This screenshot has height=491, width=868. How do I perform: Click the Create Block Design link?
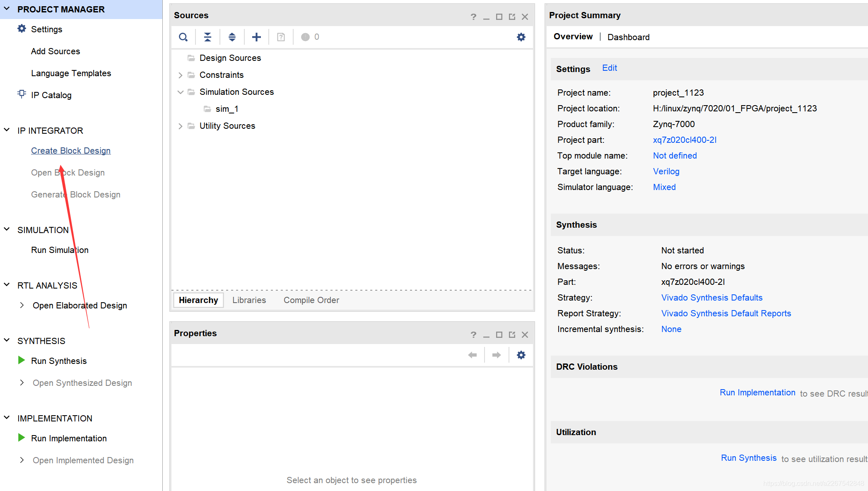click(71, 151)
